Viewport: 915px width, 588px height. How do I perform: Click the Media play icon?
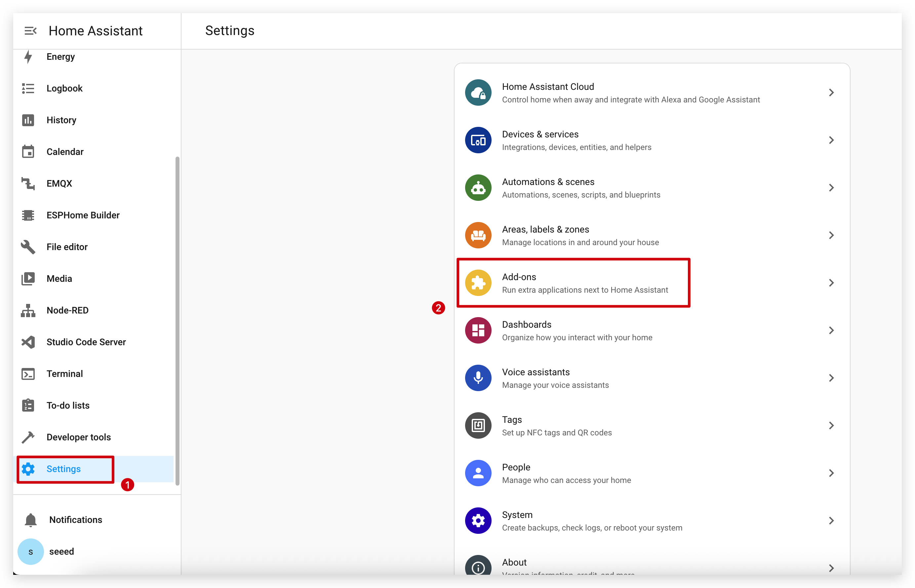[x=28, y=278]
